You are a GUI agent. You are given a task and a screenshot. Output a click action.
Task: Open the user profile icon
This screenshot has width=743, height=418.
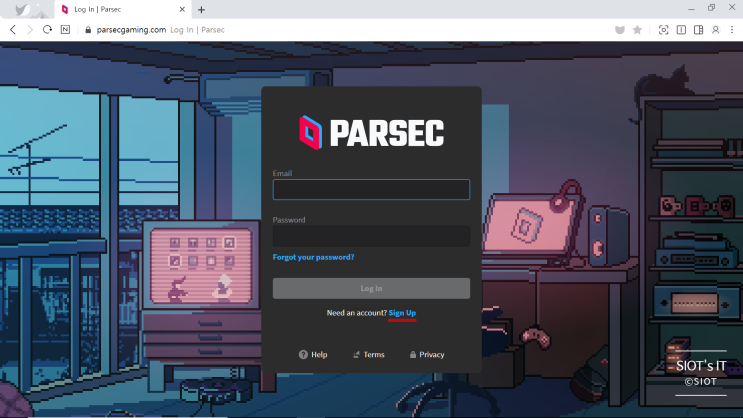[716, 30]
